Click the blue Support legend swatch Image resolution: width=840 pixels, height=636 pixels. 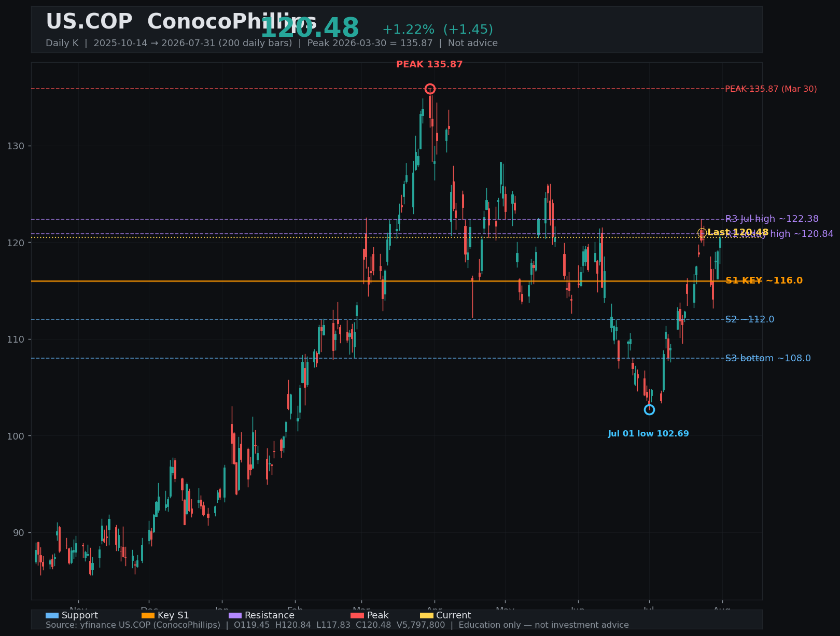coord(52,615)
